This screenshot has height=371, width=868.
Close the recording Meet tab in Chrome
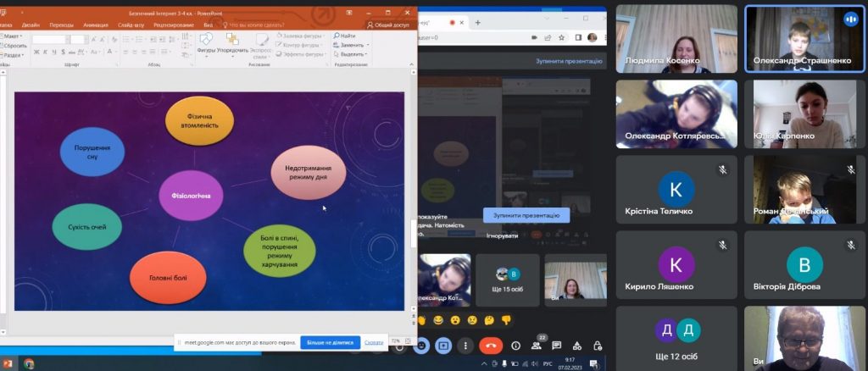click(x=462, y=23)
